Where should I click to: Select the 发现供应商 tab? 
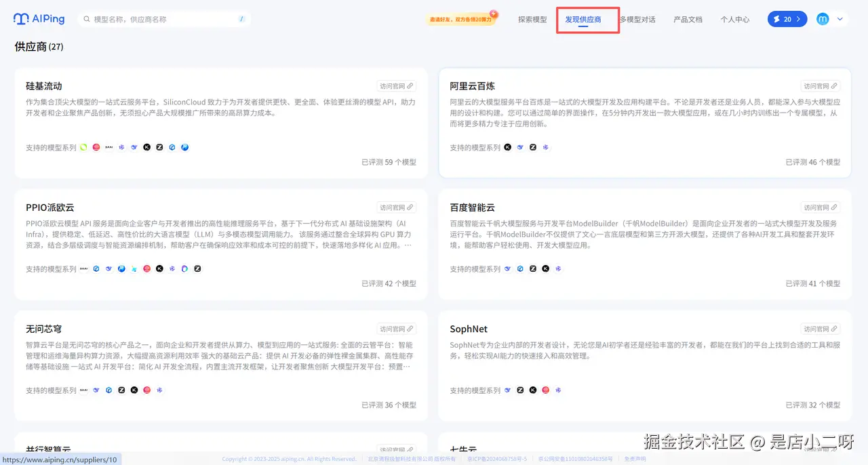pos(583,20)
